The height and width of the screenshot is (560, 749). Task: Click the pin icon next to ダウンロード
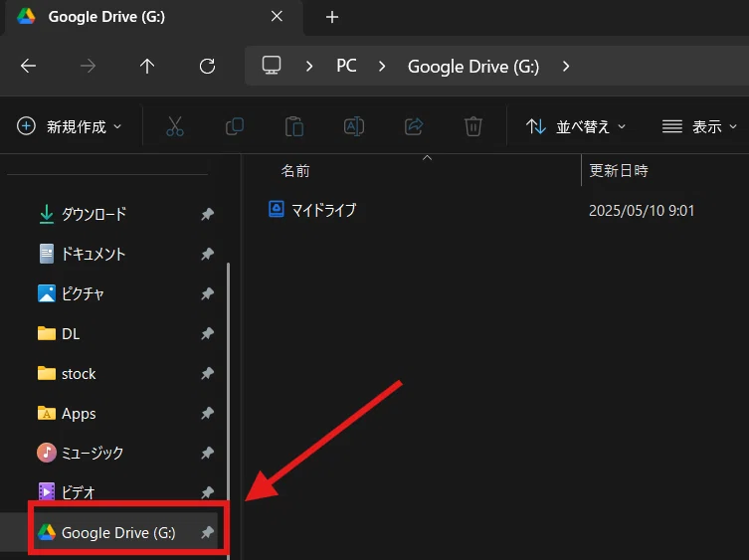pos(207,214)
